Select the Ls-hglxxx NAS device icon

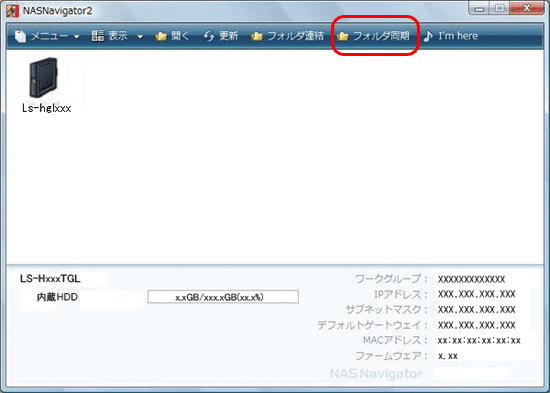[43, 78]
